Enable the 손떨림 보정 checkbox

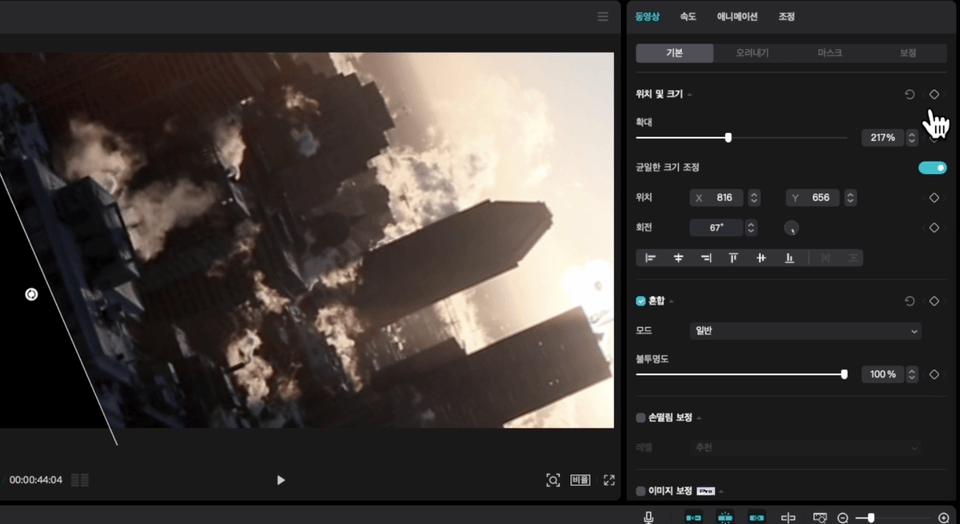coord(640,417)
